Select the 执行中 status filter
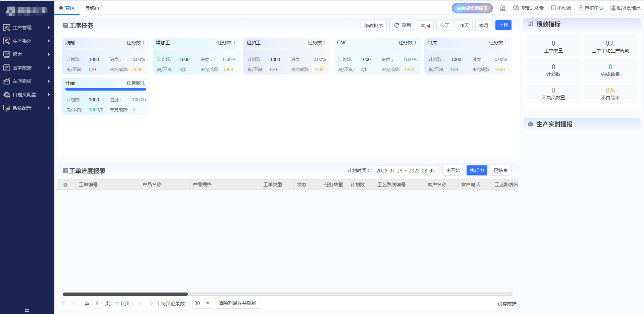Image resolution: width=644 pixels, height=314 pixels. (477, 170)
